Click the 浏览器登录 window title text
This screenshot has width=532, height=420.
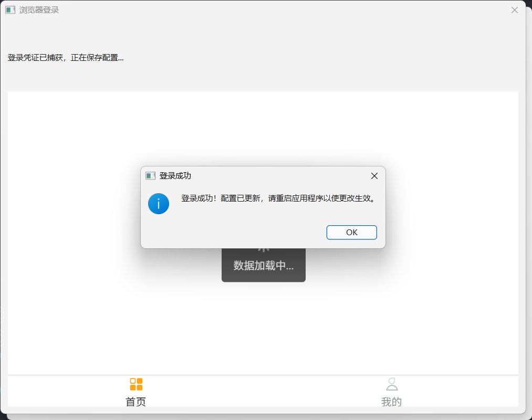tap(39, 10)
